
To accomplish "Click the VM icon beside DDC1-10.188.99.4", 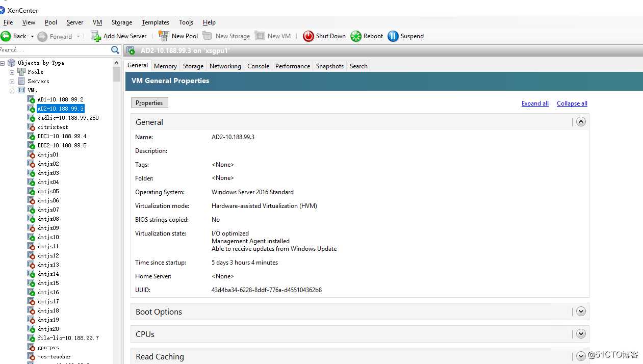I will coord(31,136).
